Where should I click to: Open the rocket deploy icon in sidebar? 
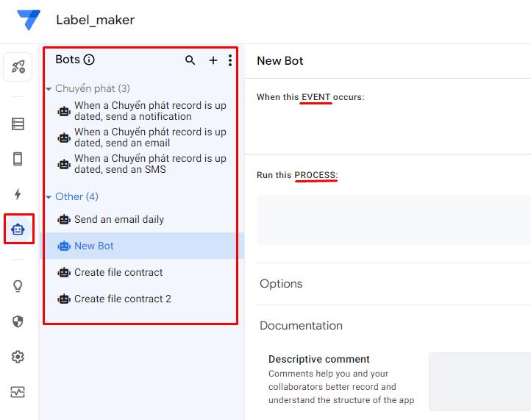click(x=18, y=68)
